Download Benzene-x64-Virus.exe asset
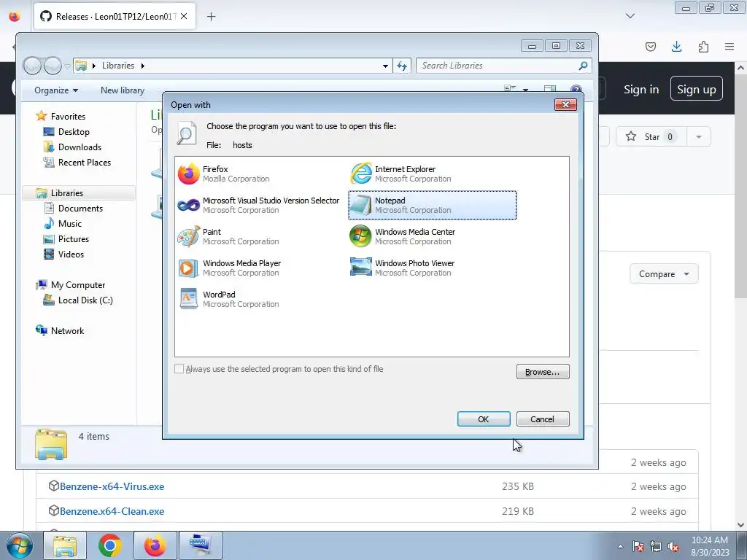The width and height of the screenshot is (747, 560). click(x=112, y=486)
